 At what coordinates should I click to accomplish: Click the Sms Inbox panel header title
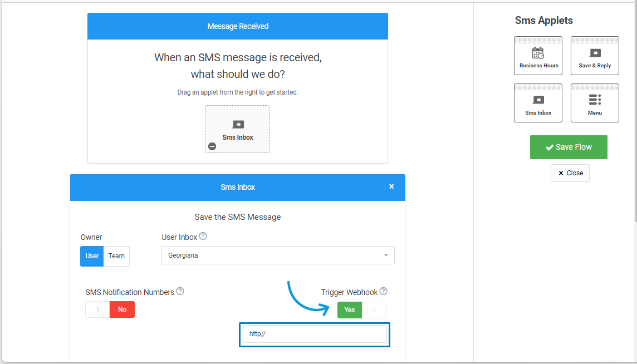click(x=238, y=188)
